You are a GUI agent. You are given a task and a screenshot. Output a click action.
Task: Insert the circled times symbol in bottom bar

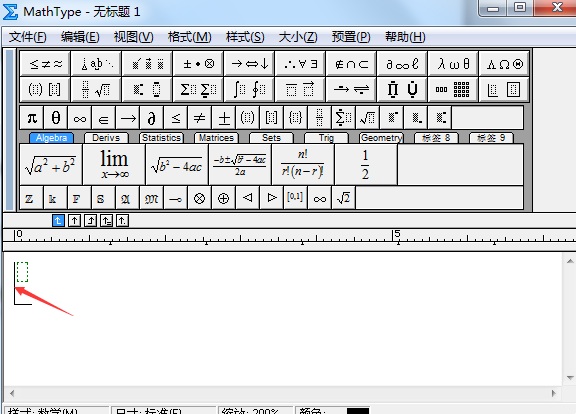pyautogui.click(x=199, y=198)
